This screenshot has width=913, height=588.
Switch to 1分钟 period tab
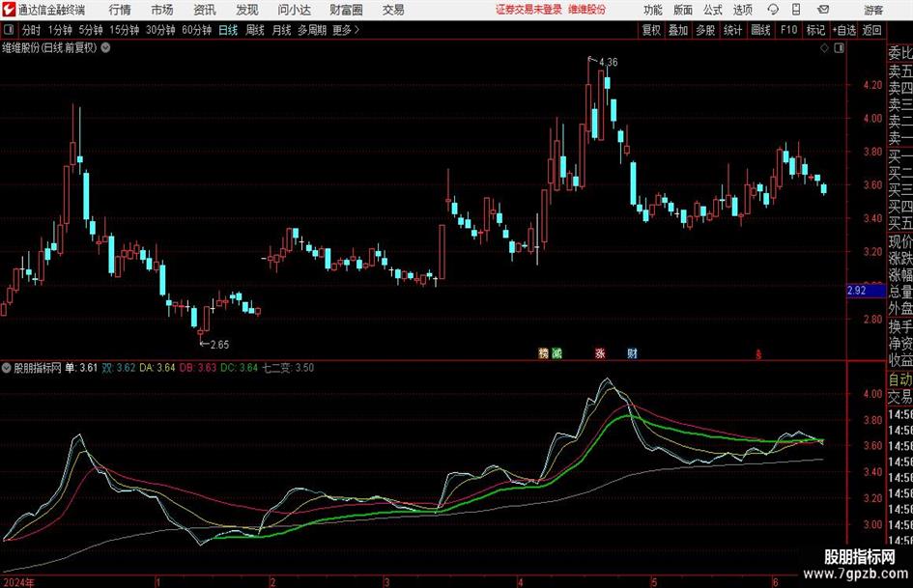[60, 30]
